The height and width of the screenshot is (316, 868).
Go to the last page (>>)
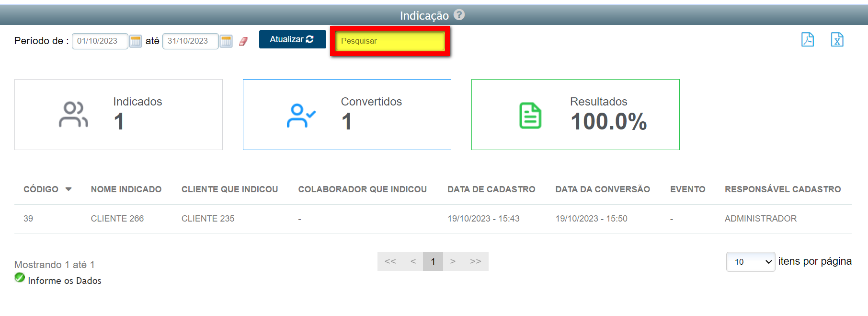click(475, 261)
